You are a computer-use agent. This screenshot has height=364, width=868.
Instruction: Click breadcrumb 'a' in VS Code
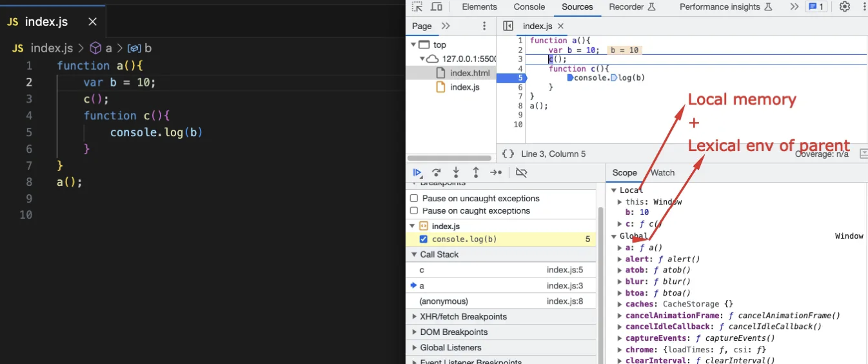pos(102,48)
